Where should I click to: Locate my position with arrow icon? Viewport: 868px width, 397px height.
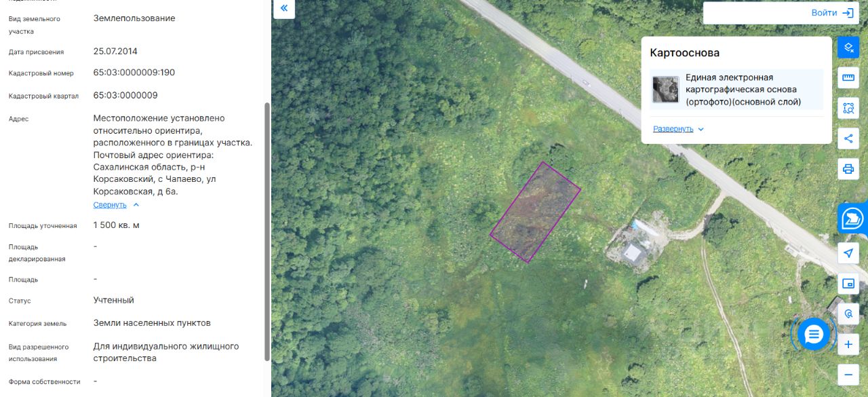click(848, 253)
